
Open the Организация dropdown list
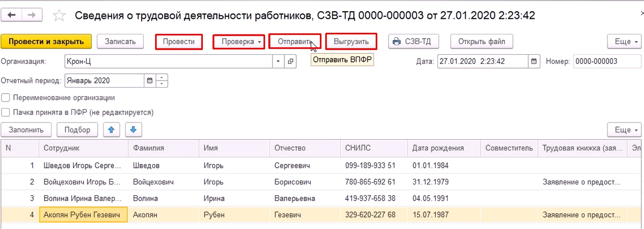(x=278, y=62)
